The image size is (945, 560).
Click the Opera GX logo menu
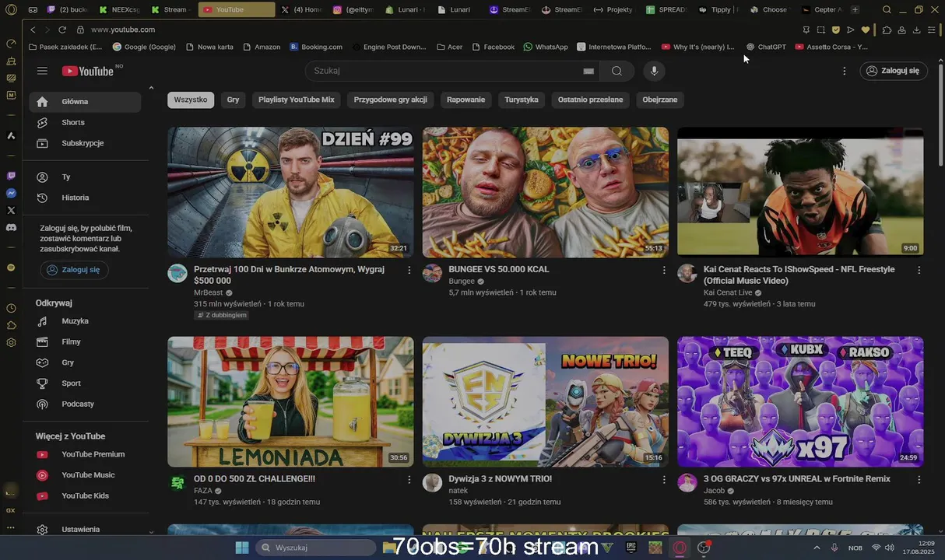[x=11, y=9]
